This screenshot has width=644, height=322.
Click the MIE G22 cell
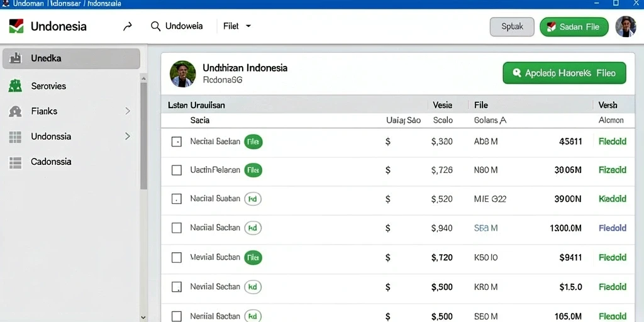click(x=490, y=199)
